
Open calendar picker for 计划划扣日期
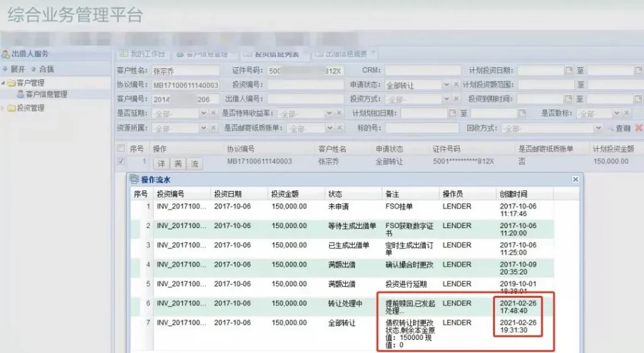click(452, 114)
